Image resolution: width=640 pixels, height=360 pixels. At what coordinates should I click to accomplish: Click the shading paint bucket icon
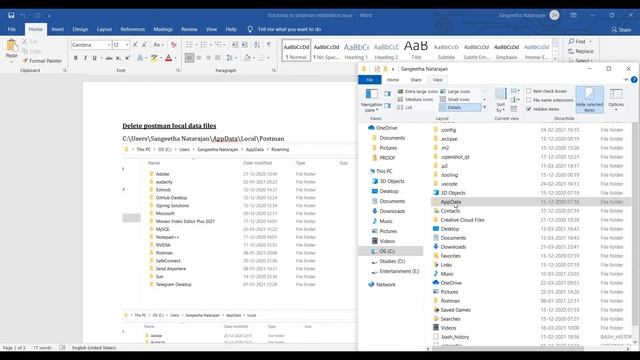(247, 58)
